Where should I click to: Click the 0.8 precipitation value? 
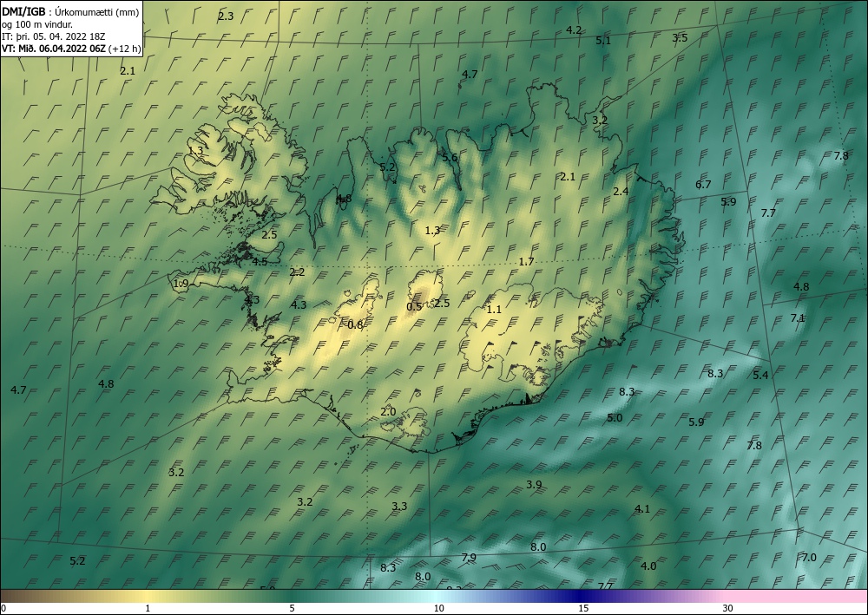[355, 324]
